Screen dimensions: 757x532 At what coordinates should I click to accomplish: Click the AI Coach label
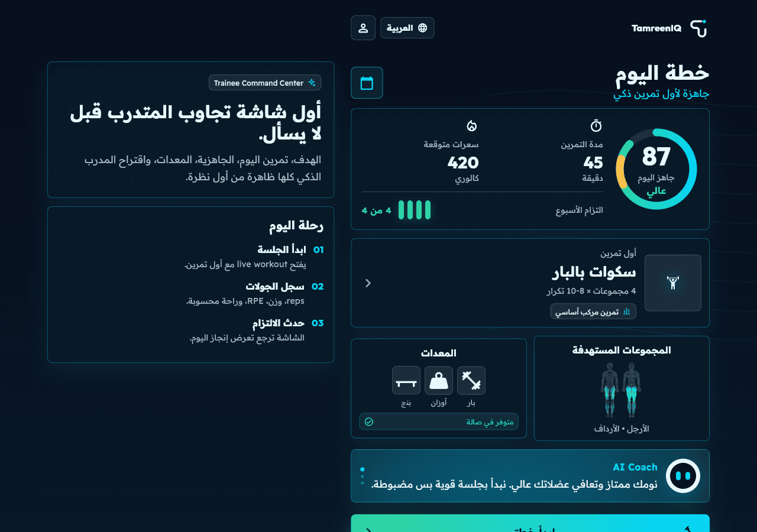tap(635, 467)
